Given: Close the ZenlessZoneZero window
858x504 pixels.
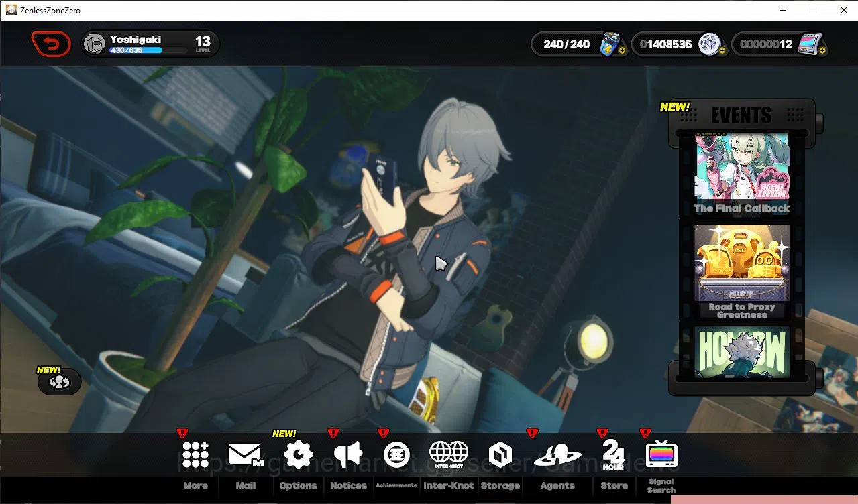Looking at the screenshot, I should (x=843, y=10).
